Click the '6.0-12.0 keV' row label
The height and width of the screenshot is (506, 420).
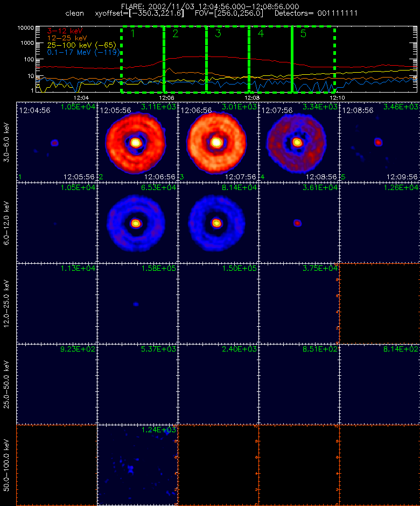(7, 223)
